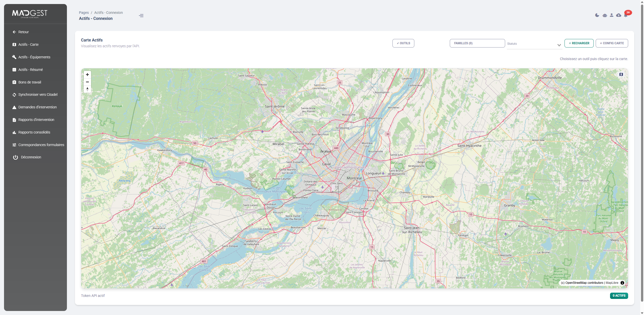Click the RECHARGER button

[x=579, y=43]
